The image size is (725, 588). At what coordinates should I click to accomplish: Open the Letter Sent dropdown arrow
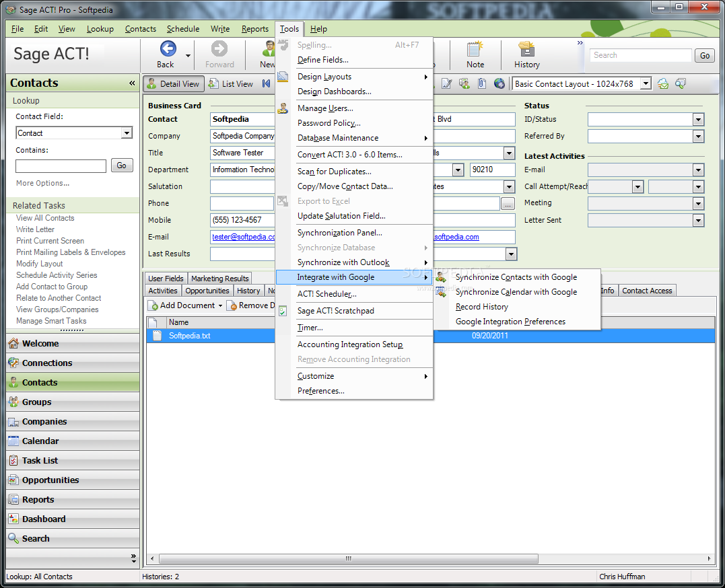tap(698, 221)
